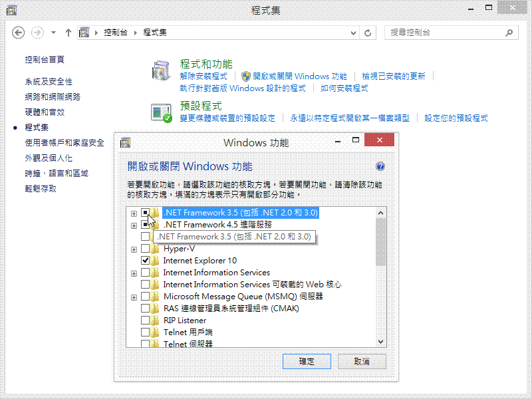Select 控制台 in the breadcrumb path
This screenshot has width=532, height=399.
(x=116, y=33)
